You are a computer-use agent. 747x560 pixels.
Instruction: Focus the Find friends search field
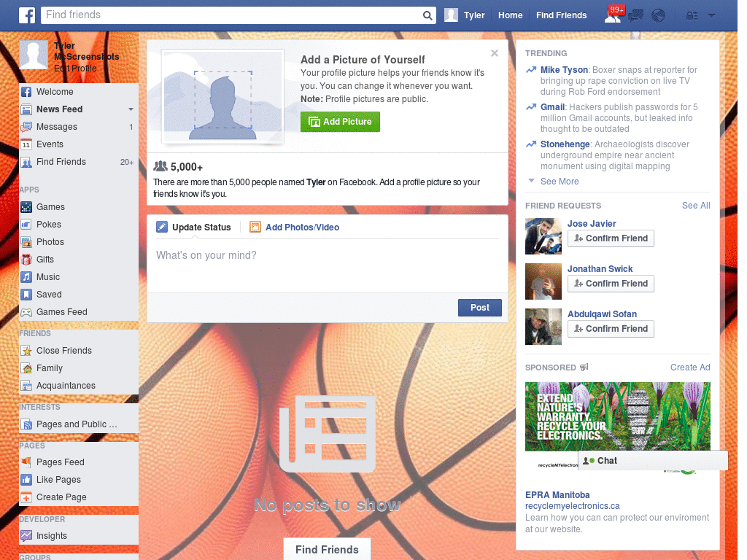point(231,15)
